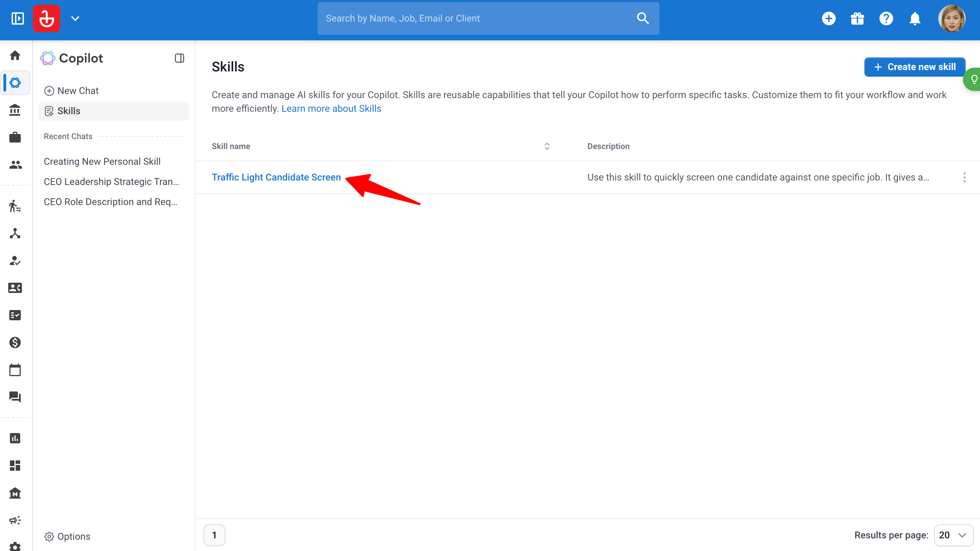Open the quick add plus icon
980x551 pixels.
(x=829, y=18)
